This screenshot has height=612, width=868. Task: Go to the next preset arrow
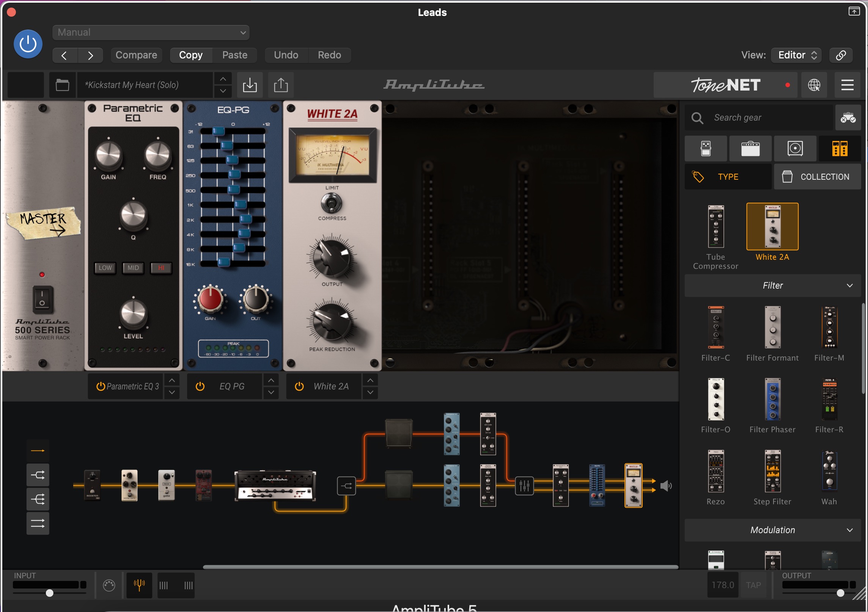(90, 55)
